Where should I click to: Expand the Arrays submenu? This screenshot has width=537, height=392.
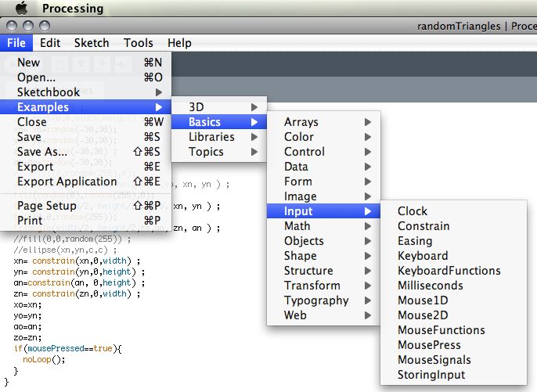coord(323,122)
